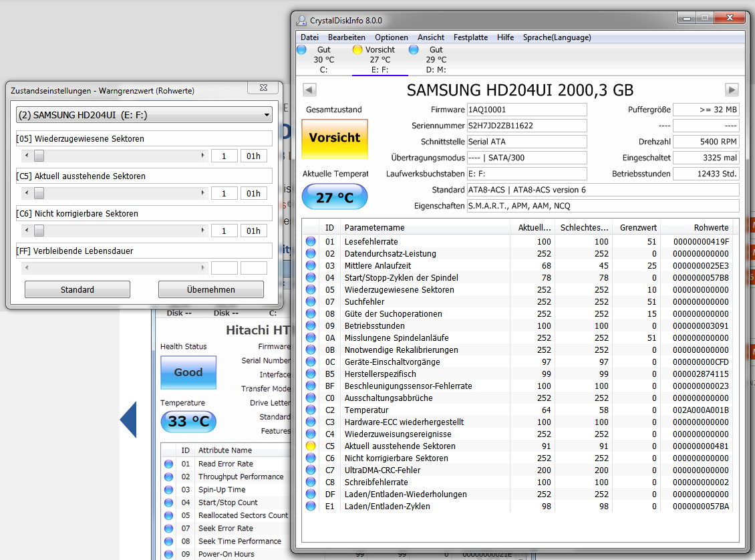Click Throughput Performance row in Hitachi window

pos(241,476)
